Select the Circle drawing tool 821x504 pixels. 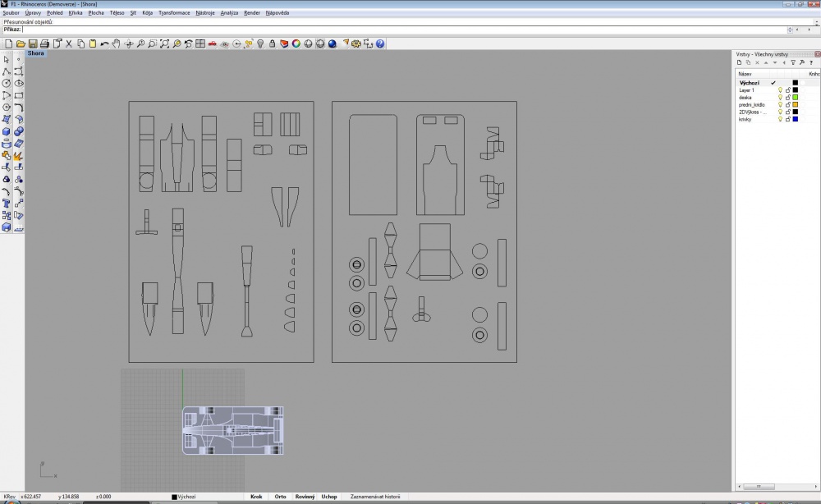pyautogui.click(x=7, y=83)
